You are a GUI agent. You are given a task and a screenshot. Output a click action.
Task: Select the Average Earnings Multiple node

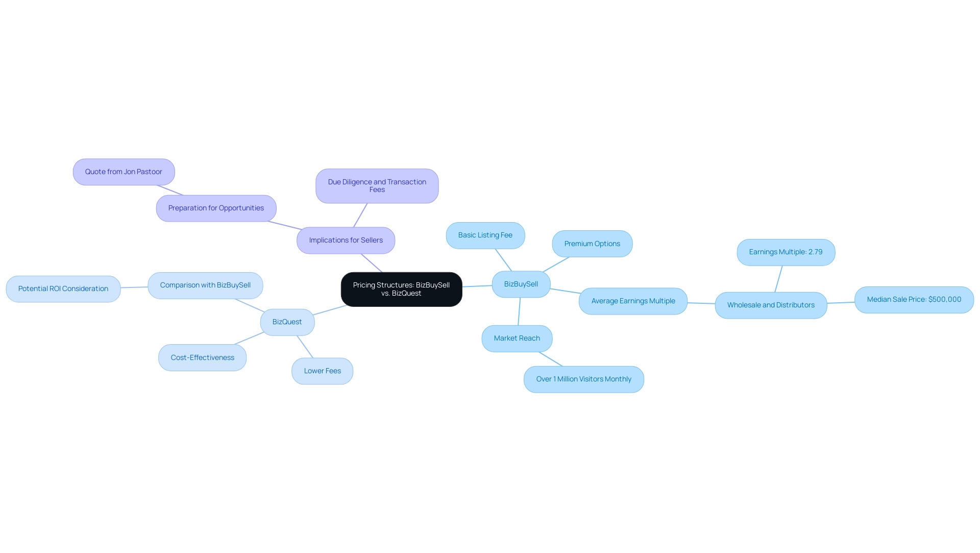[633, 301]
